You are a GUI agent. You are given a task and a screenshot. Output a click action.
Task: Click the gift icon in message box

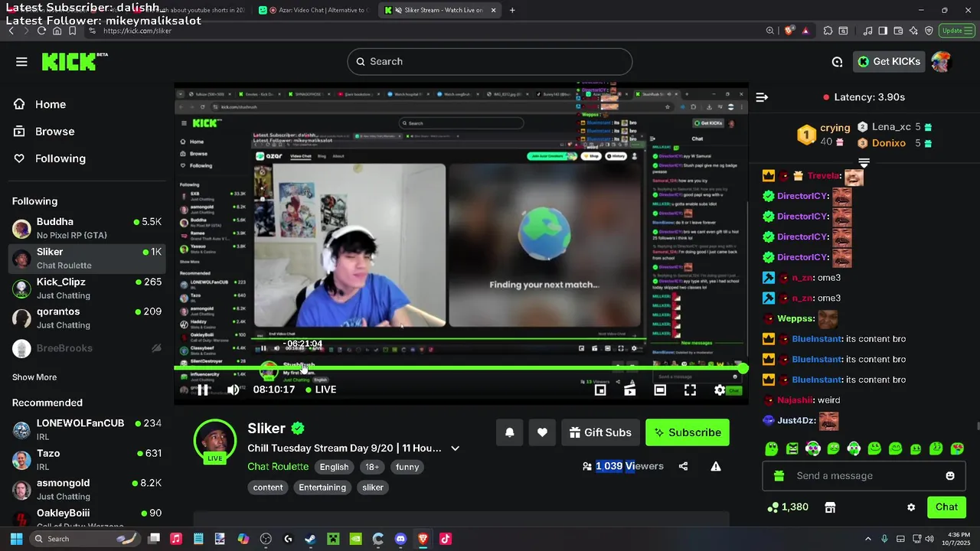pyautogui.click(x=779, y=476)
